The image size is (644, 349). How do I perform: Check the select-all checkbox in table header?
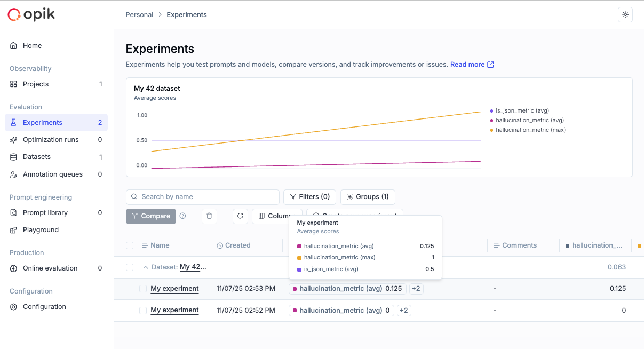point(130,245)
